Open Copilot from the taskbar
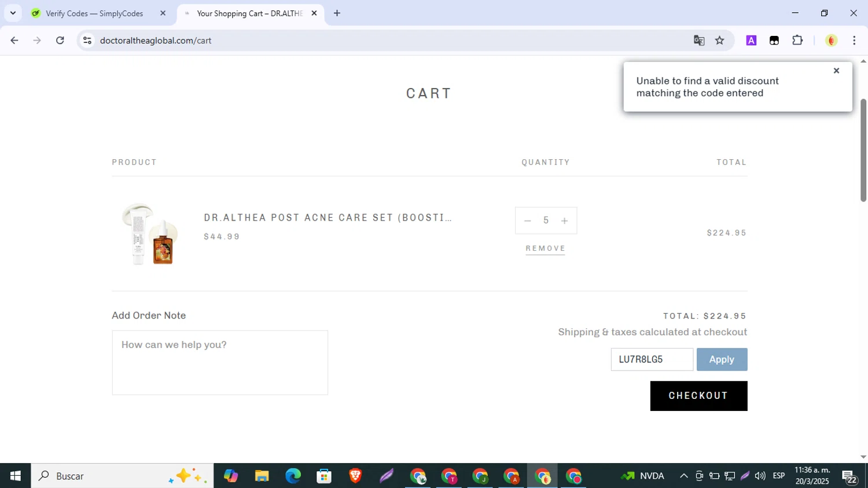This screenshot has width=868, height=488. click(231, 476)
